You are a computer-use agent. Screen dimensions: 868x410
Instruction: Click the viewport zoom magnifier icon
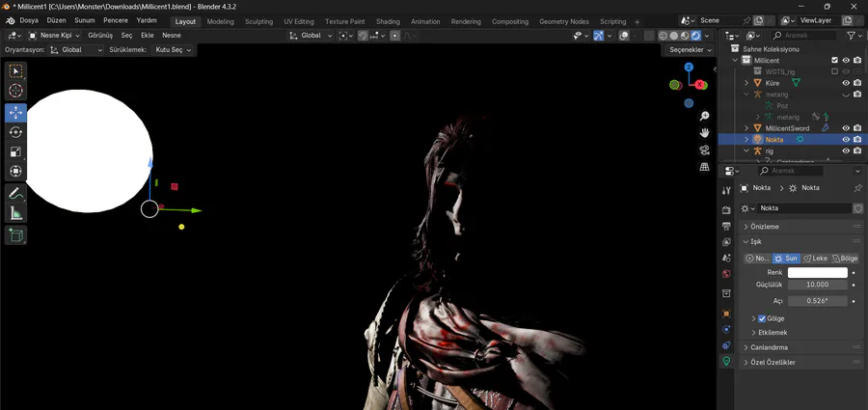704,117
